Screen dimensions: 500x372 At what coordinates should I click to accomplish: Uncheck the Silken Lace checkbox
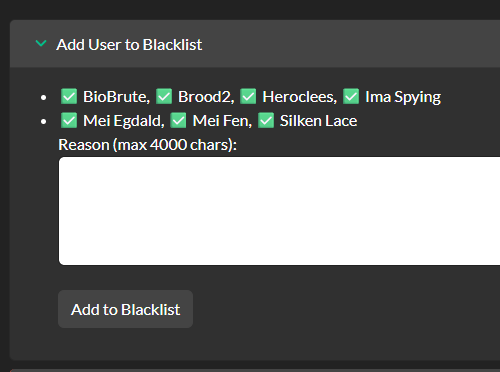[266, 120]
